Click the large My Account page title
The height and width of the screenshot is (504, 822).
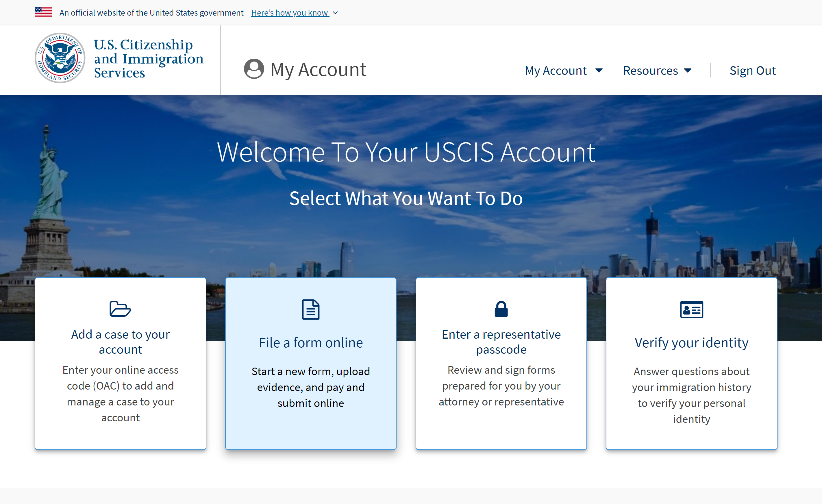[318, 69]
